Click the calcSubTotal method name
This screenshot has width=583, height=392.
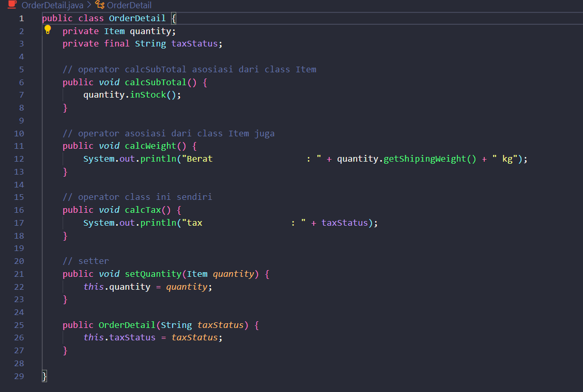[155, 82]
